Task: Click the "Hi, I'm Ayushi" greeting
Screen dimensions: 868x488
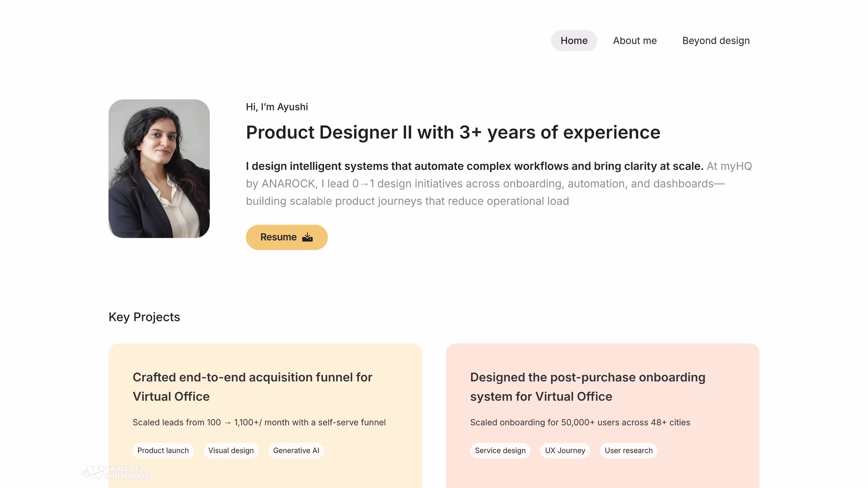Action: (x=277, y=107)
